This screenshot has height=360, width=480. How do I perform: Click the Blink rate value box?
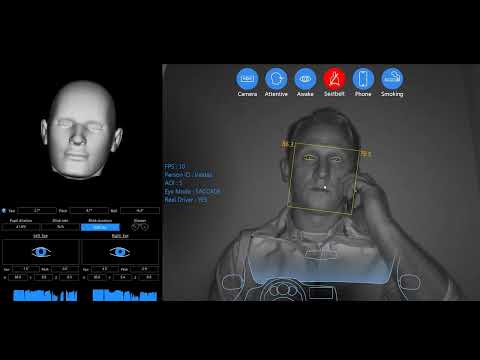[x=60, y=227]
